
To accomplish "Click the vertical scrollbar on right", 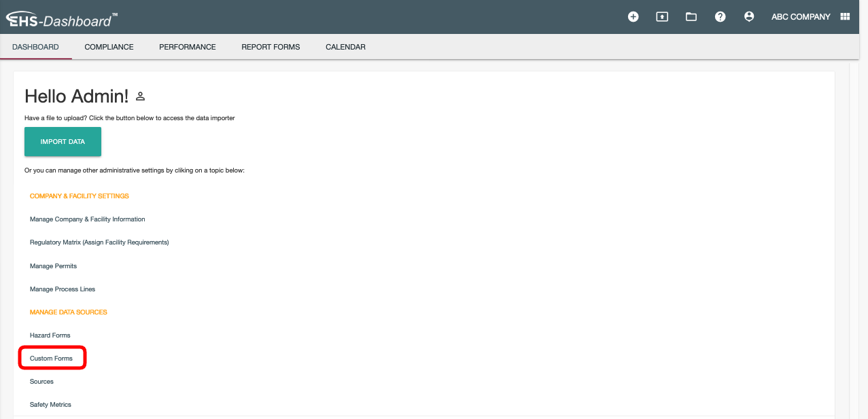I will [x=855, y=238].
